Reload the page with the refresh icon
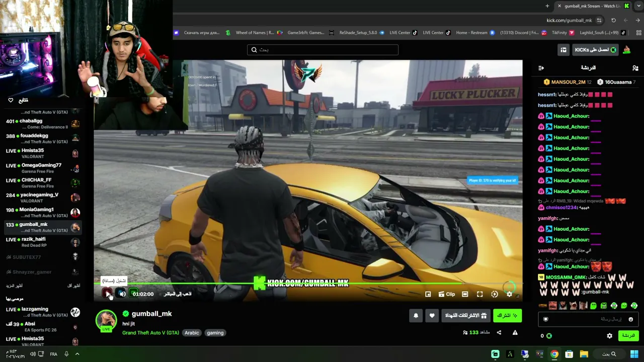 tap(613, 20)
